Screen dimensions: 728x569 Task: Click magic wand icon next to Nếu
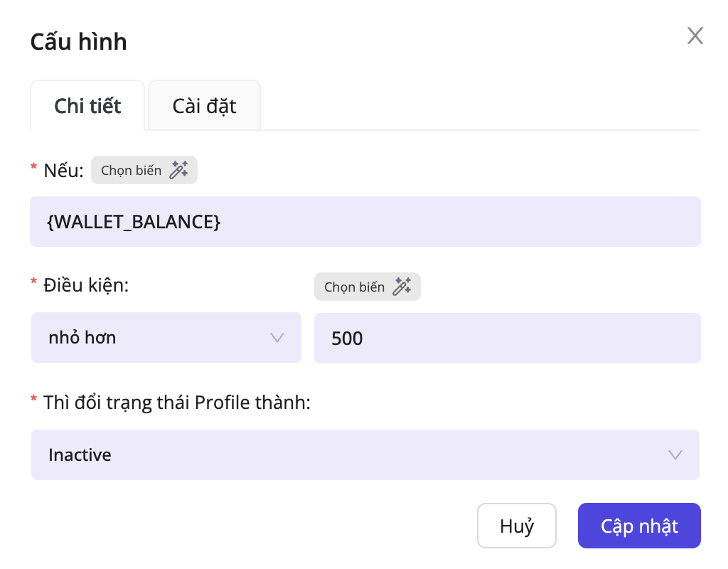[x=178, y=170]
